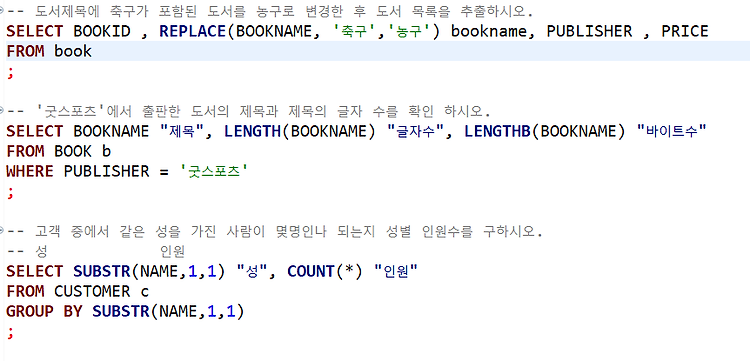The image size is (750, 361).
Task: Click the LENGTH function keyword
Action: (x=253, y=131)
